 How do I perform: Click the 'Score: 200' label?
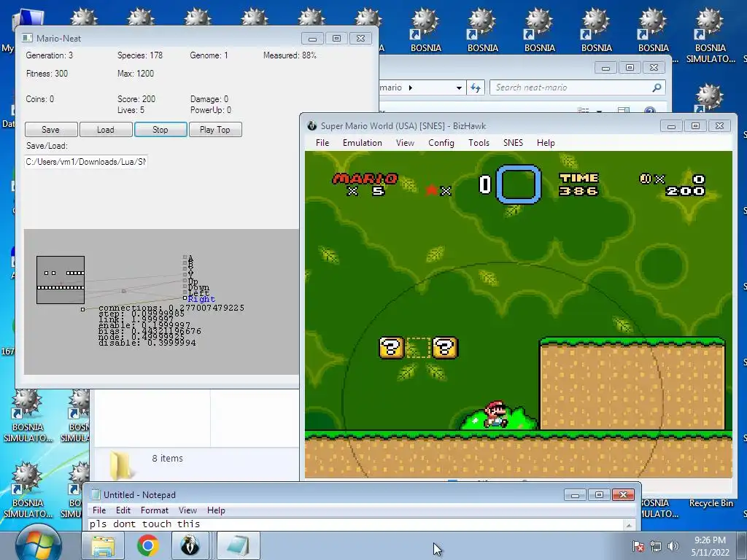(136, 99)
